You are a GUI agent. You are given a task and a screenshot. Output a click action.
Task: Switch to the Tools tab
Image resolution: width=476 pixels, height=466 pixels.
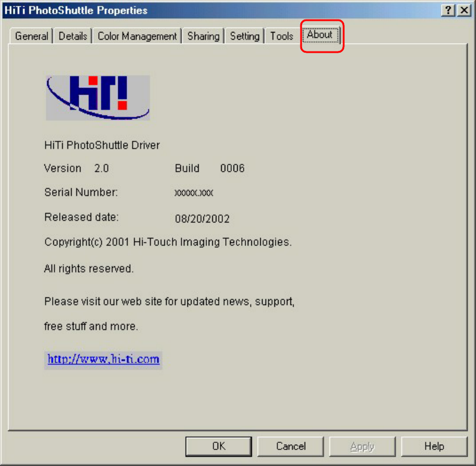click(x=281, y=36)
